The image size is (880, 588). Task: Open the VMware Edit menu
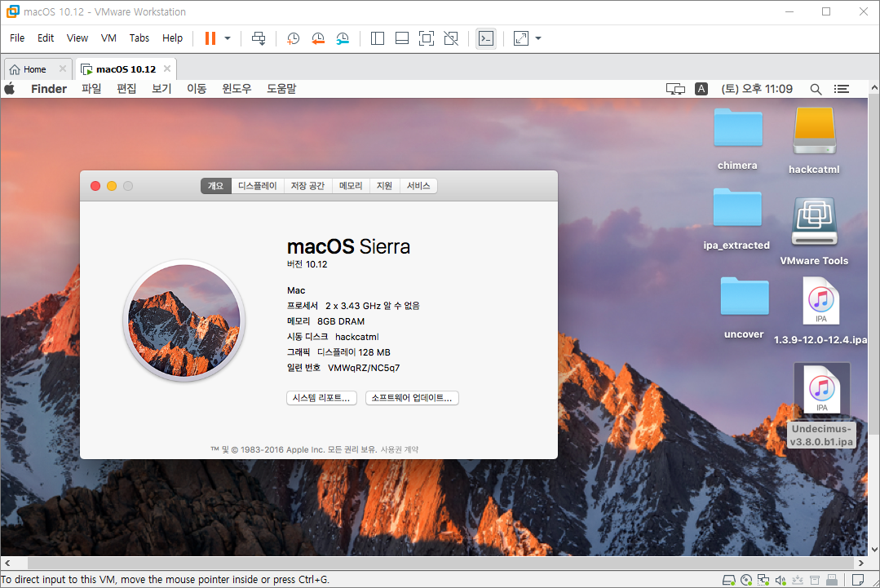[46, 38]
